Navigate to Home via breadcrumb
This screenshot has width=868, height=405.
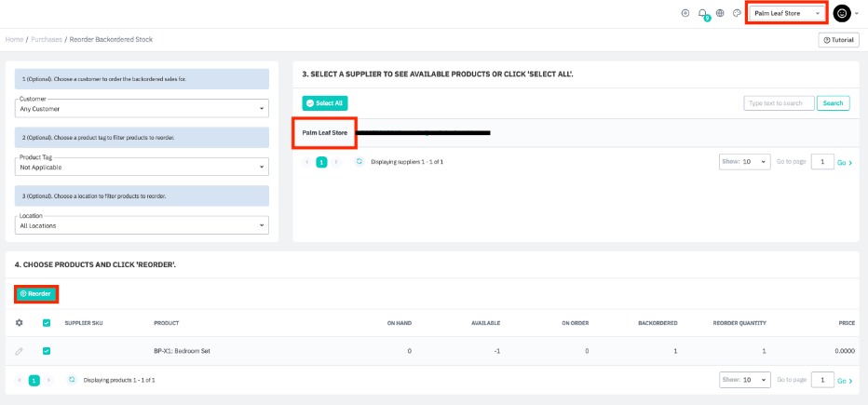click(14, 40)
